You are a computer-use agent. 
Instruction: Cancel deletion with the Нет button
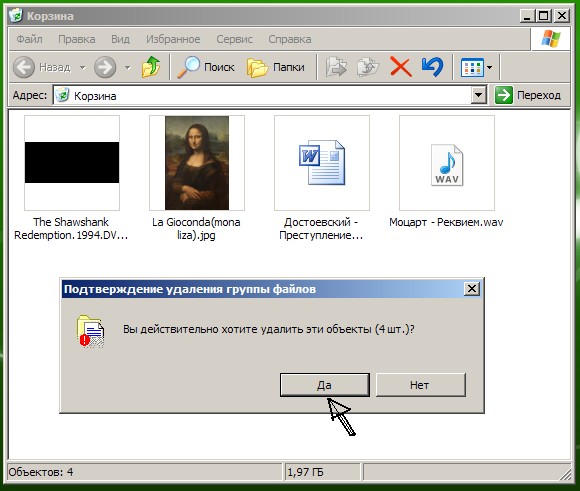[421, 385]
